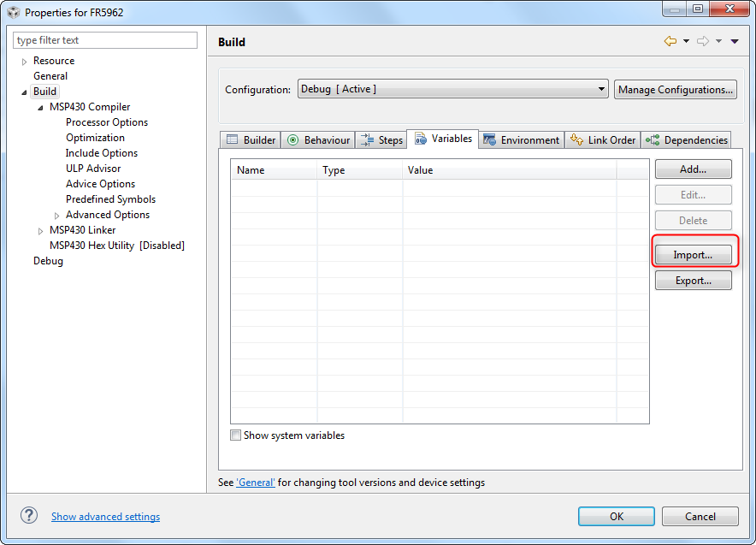Click the type filter text field
Screen dimensions: 756x545
coord(104,40)
